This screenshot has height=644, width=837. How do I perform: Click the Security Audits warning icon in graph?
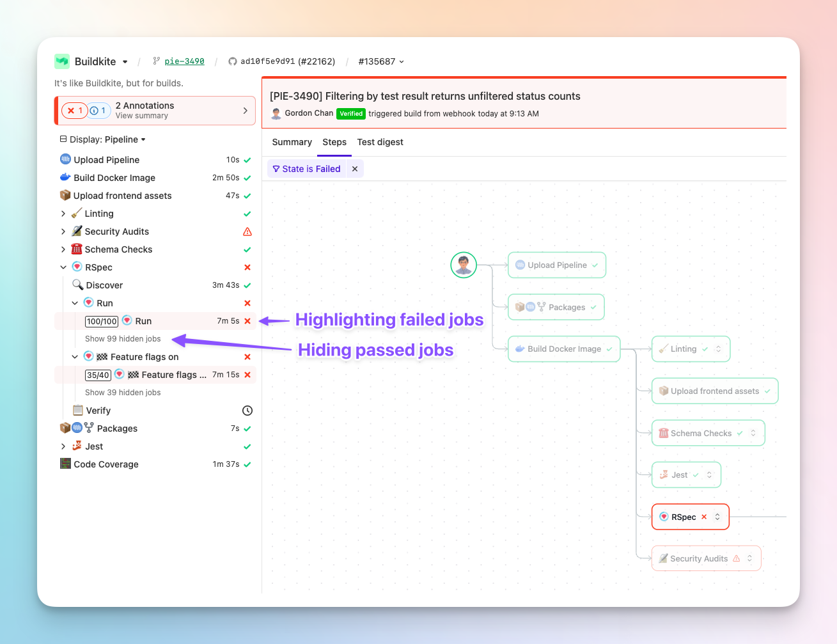pyautogui.click(x=736, y=558)
